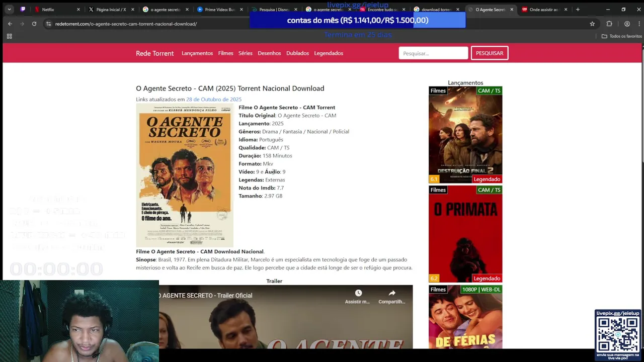Click the Lançamentos sidebar heading
The width and height of the screenshot is (644, 362).
click(465, 83)
